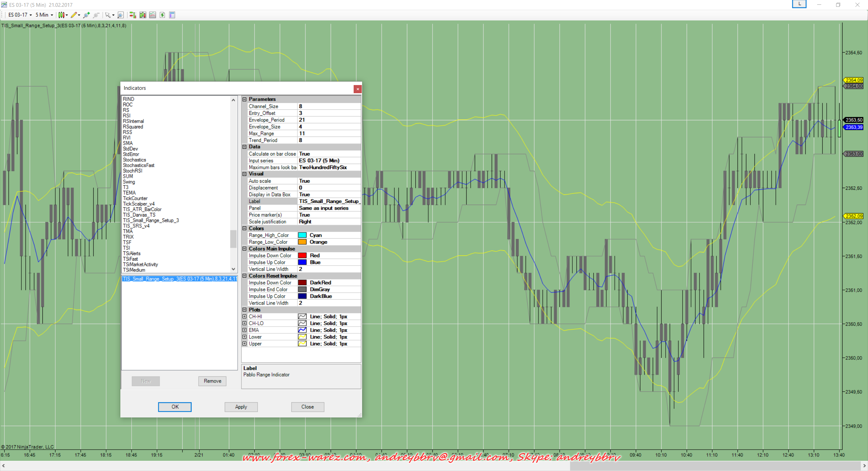The image size is (868, 471).
Task: Click the Remove button
Action: (212, 381)
